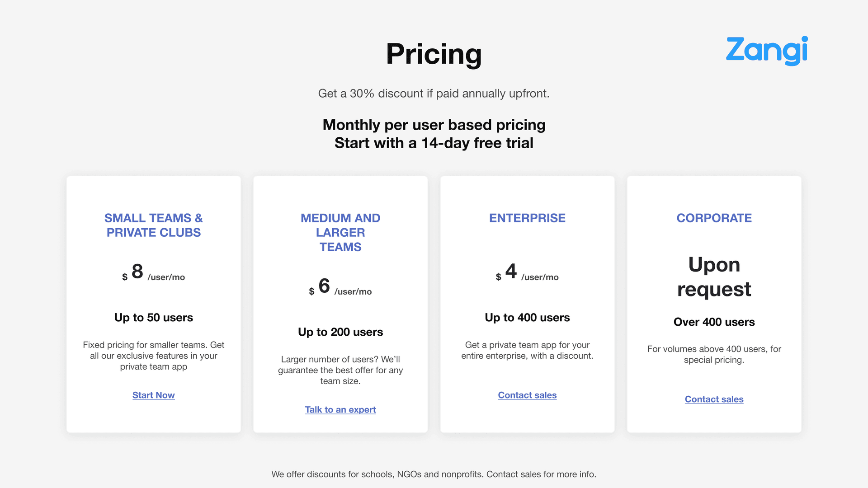Click the Up to 50 users label
This screenshot has height=488, width=868.
click(x=153, y=318)
